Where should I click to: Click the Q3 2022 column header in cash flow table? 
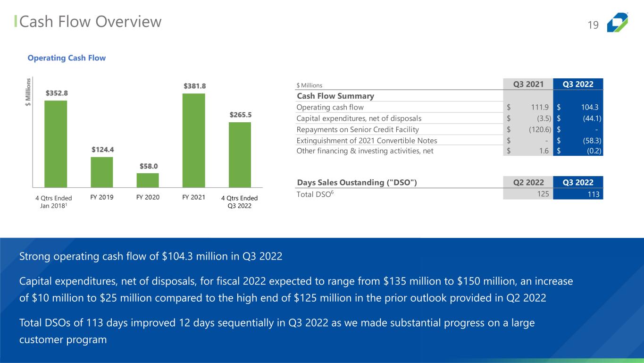(579, 84)
